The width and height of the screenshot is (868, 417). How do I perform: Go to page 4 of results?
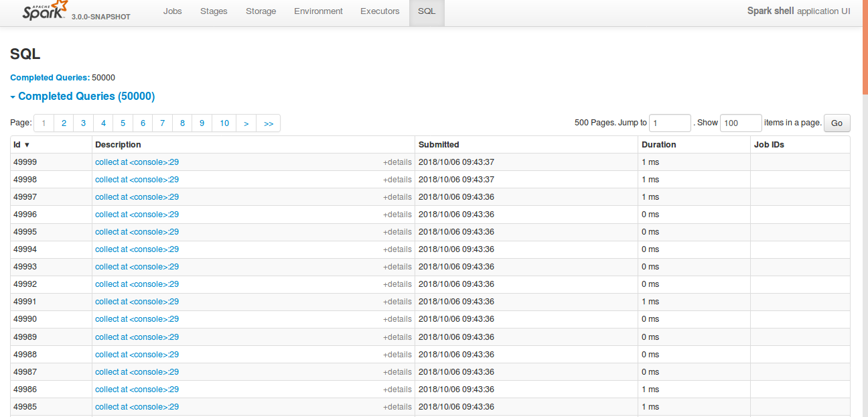(x=103, y=123)
